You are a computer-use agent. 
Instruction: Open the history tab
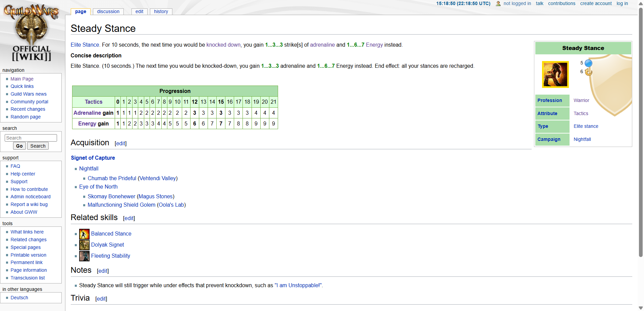[161, 11]
